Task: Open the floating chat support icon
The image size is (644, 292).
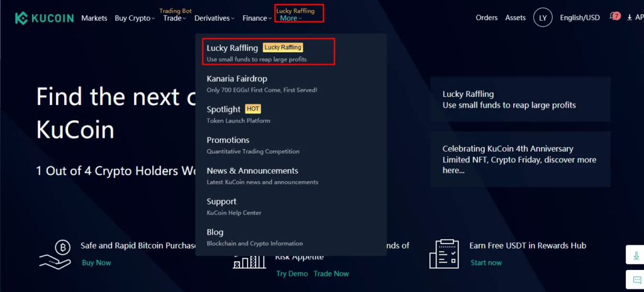Action: point(636,280)
